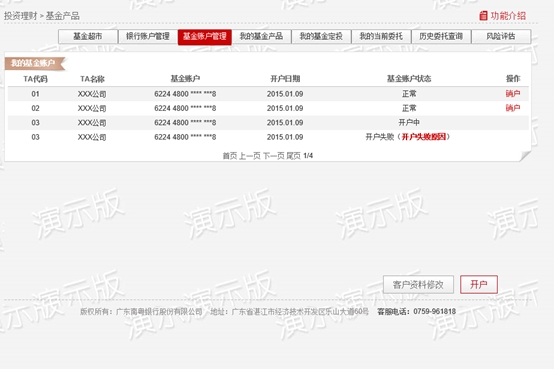554x369 pixels.
Task: Click the 客户资料修改 button
Action: point(418,285)
